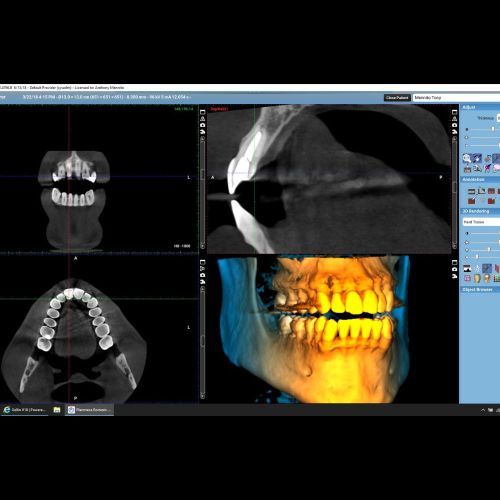Screen dimensions: 500x500
Task: Select the third tool in Adjust's top row
Action: click(488, 158)
